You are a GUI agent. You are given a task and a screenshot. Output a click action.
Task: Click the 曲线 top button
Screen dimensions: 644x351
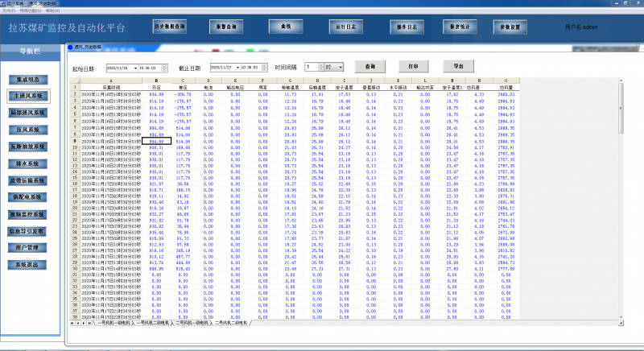tap(286, 27)
